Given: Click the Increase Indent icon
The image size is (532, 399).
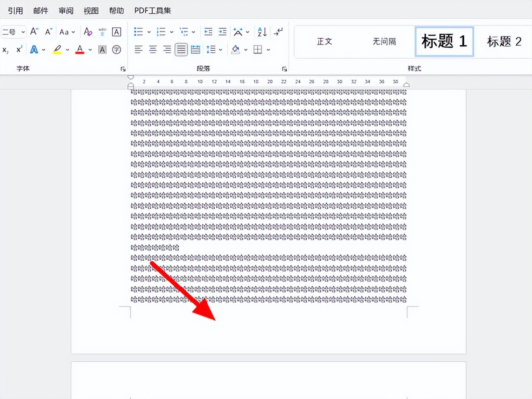Looking at the screenshot, I should tap(222, 31).
